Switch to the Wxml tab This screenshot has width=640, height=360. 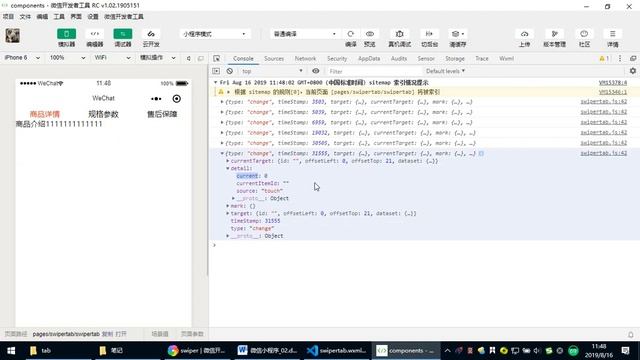tap(507, 59)
